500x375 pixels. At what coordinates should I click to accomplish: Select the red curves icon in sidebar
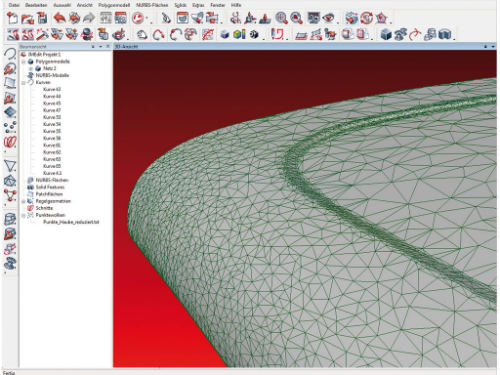tap(10, 142)
